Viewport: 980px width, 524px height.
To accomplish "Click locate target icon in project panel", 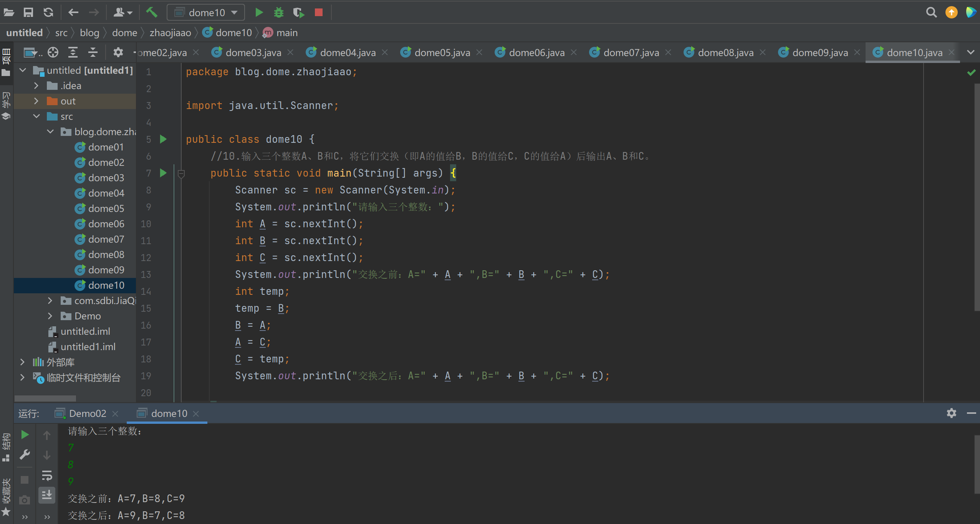I will pyautogui.click(x=53, y=52).
